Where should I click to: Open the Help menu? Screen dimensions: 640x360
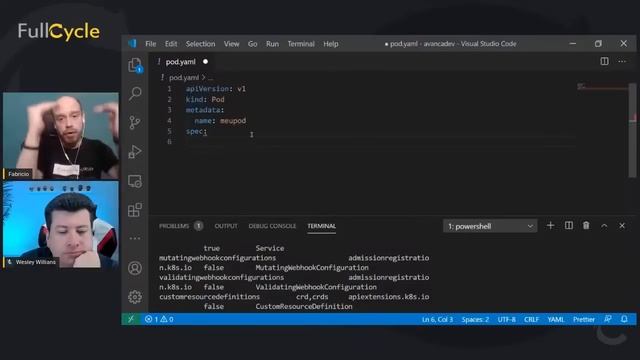(x=331, y=44)
